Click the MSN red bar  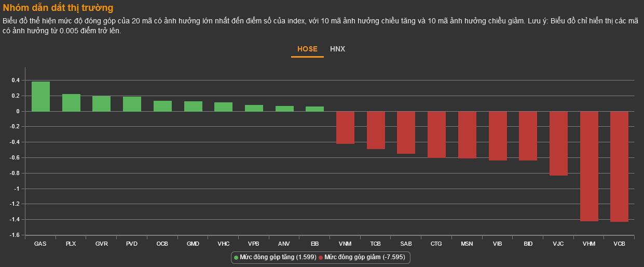pyautogui.click(x=467, y=135)
